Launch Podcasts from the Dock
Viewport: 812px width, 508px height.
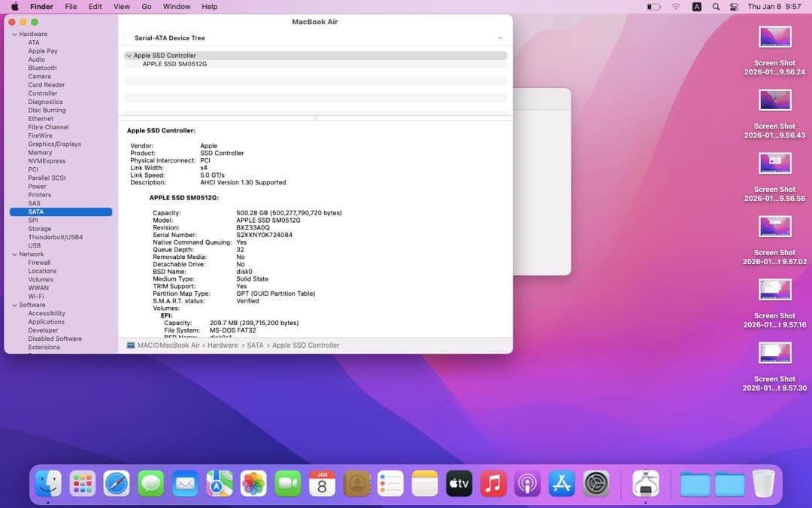click(x=527, y=484)
